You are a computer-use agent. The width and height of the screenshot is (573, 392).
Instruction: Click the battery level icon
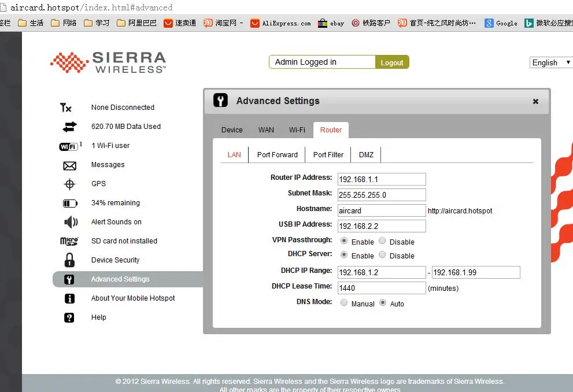(70, 203)
